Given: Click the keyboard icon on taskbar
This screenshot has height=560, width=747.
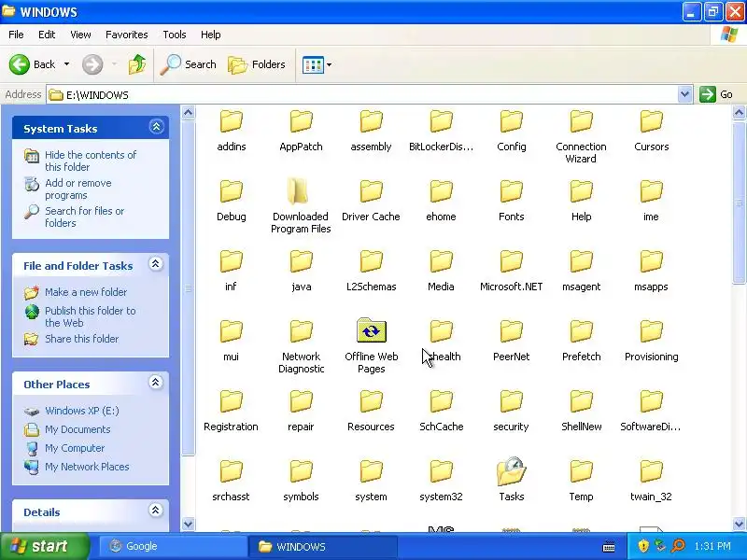Looking at the screenshot, I should coord(609,547).
